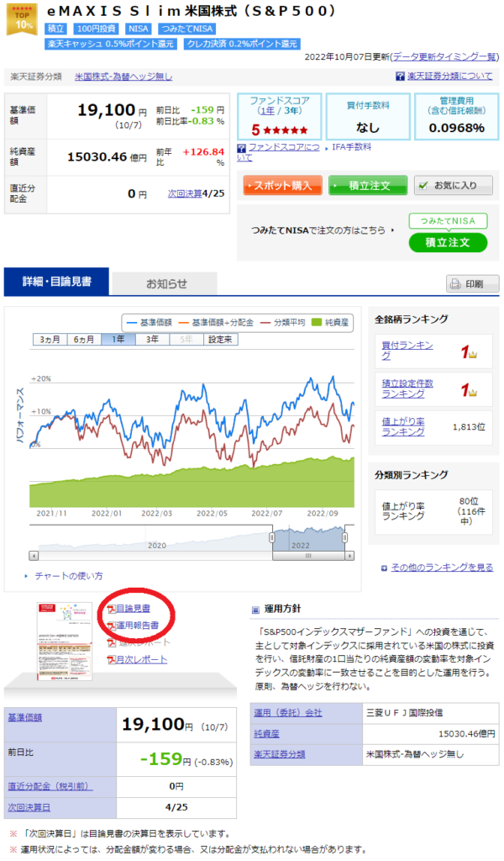Image resolution: width=504 pixels, height=861 pixels.
Task: Select the 1年 chart period
Action: 118,340
